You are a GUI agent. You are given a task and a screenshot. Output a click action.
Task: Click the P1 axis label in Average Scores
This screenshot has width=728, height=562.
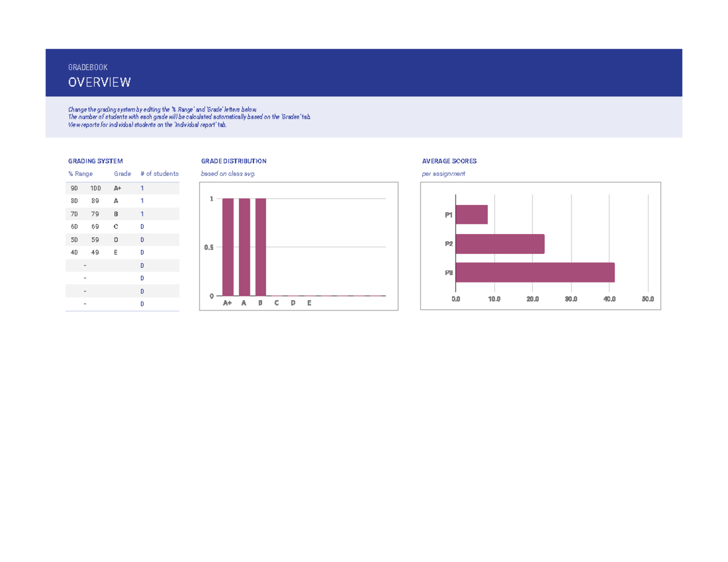[449, 215]
